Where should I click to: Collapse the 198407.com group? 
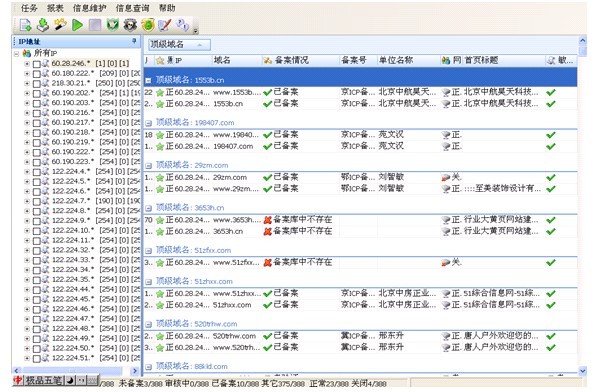click(x=148, y=123)
